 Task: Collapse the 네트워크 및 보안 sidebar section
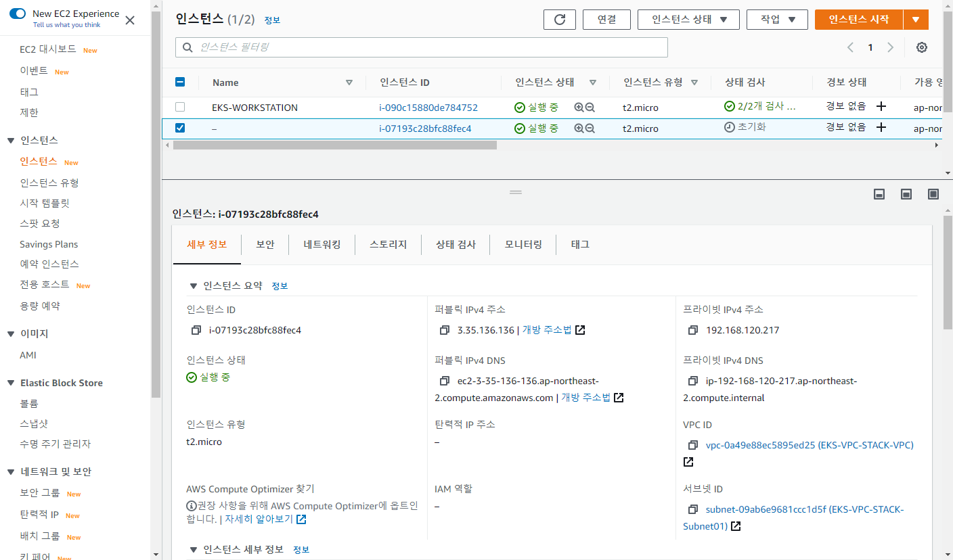(10, 472)
